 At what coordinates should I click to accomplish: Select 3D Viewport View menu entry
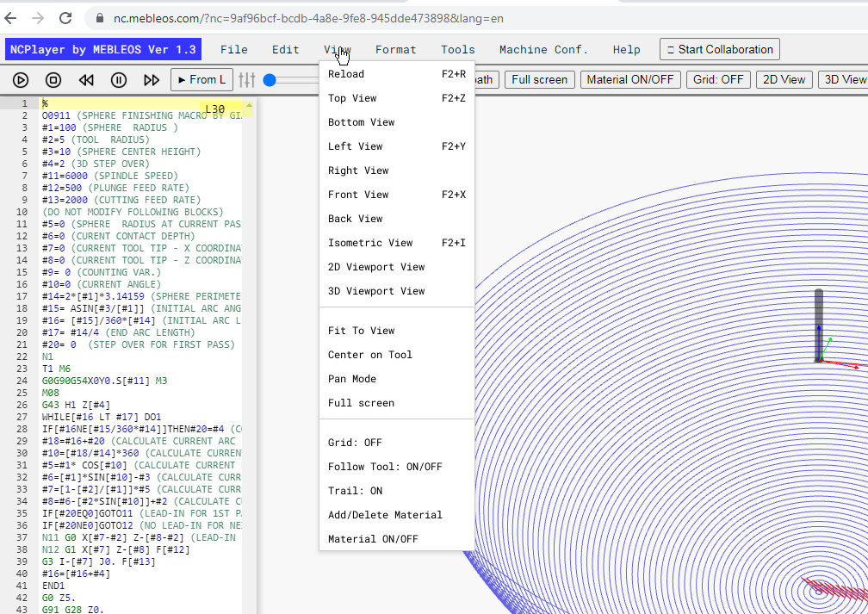[397, 291]
